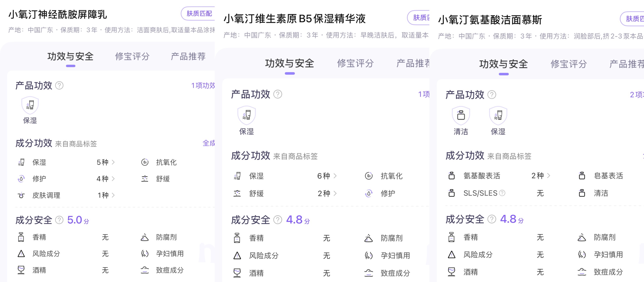This screenshot has height=282, width=644.
Task: Tap 酒精 glass icon in 屏障乳 panel
Action: point(21,270)
